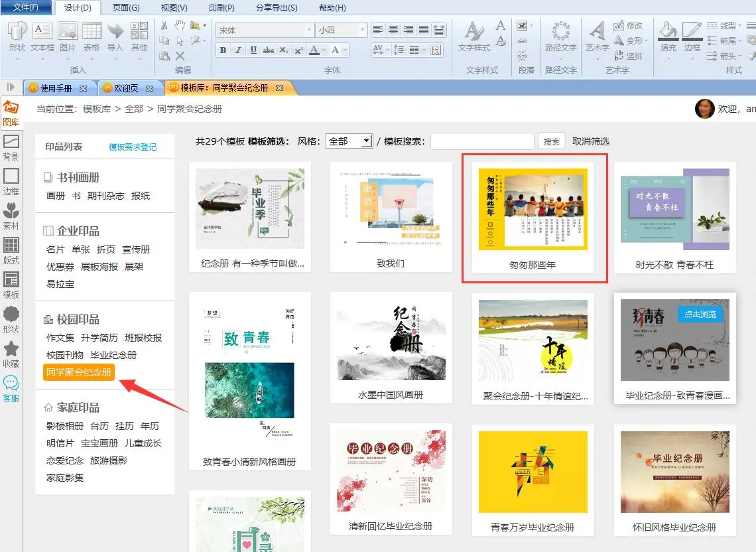Toggle italic text formatting

[238, 50]
